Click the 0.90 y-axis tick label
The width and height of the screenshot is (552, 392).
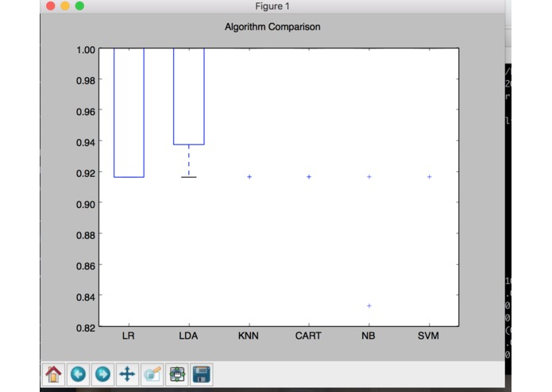(86, 204)
